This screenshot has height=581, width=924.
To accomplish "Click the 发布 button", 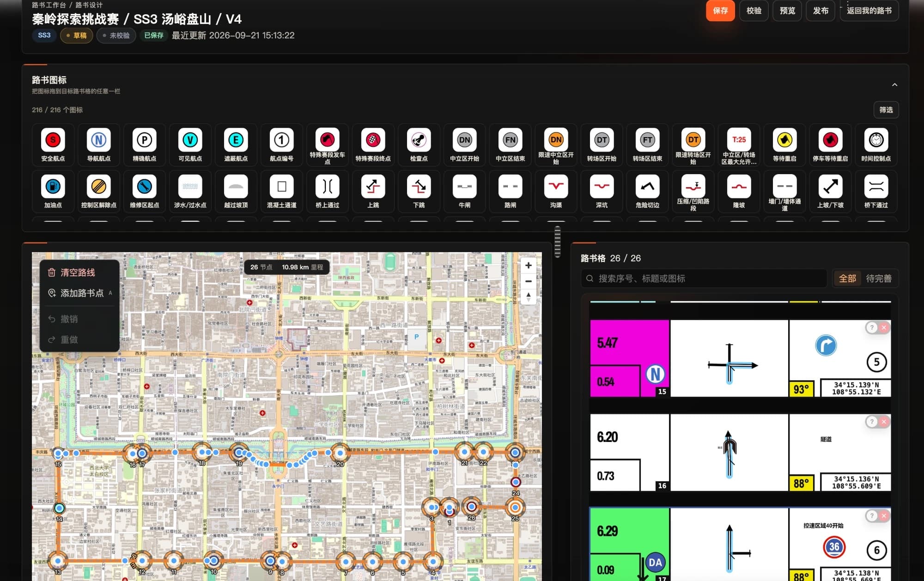I will click(x=821, y=11).
